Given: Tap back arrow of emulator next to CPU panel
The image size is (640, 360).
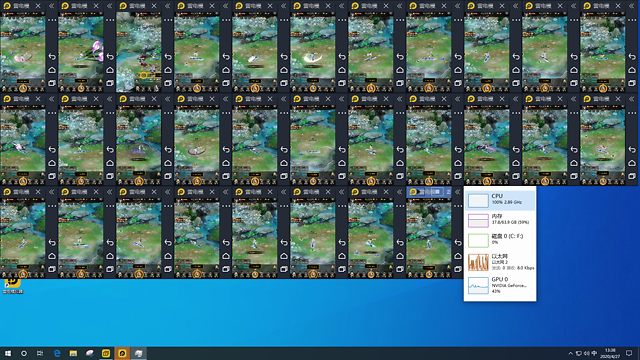Looking at the screenshot, I should 458,242.
